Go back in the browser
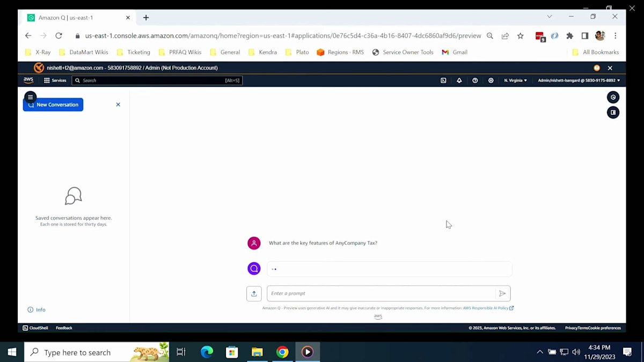 click(28, 36)
